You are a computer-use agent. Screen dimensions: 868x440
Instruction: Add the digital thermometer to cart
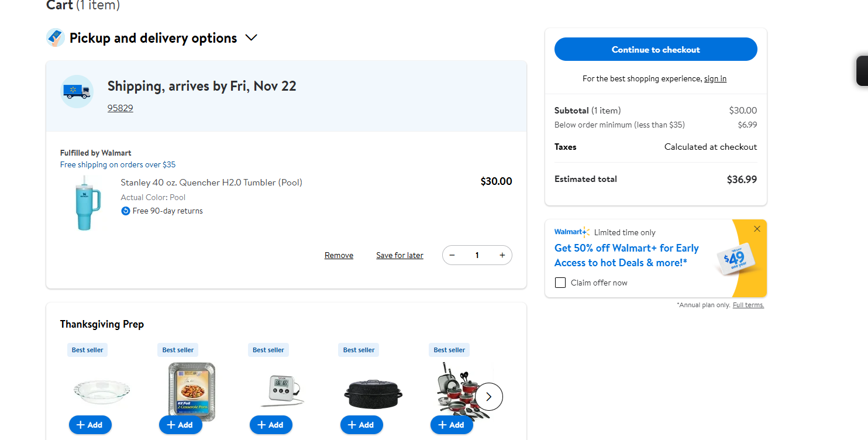coord(271,425)
